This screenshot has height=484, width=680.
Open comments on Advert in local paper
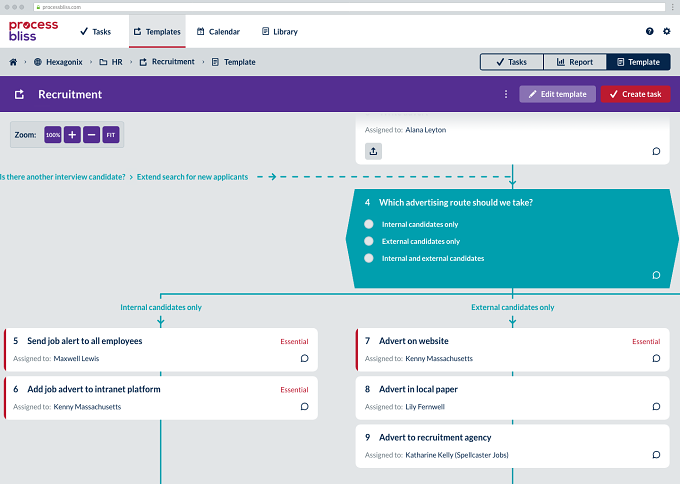click(656, 406)
